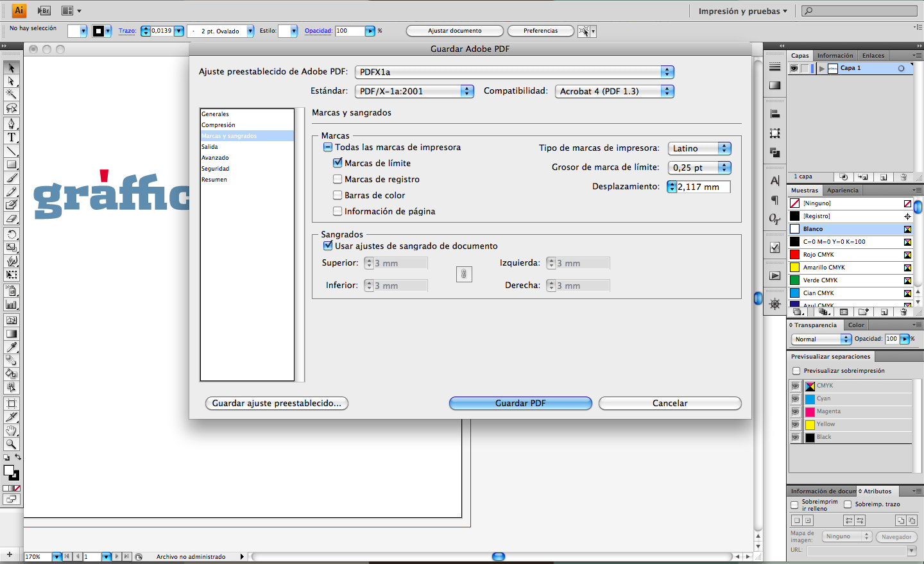This screenshot has width=924, height=564.
Task: Select Salida in the dialog list
Action: click(247, 147)
